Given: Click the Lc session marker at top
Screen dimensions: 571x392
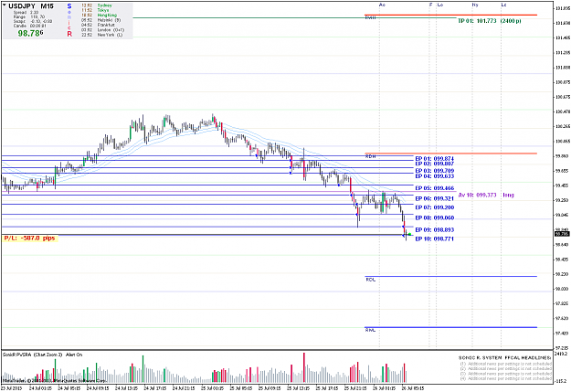Looking at the screenshot, I should coord(503,5).
